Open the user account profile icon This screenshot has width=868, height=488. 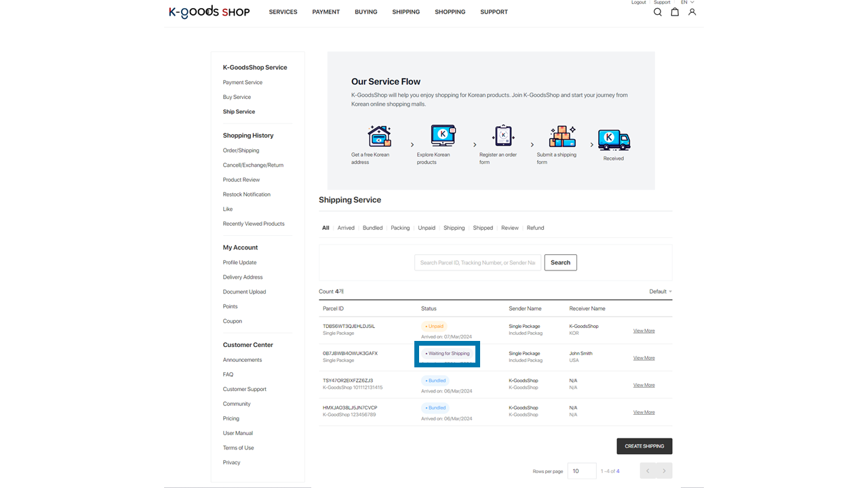pos(692,12)
